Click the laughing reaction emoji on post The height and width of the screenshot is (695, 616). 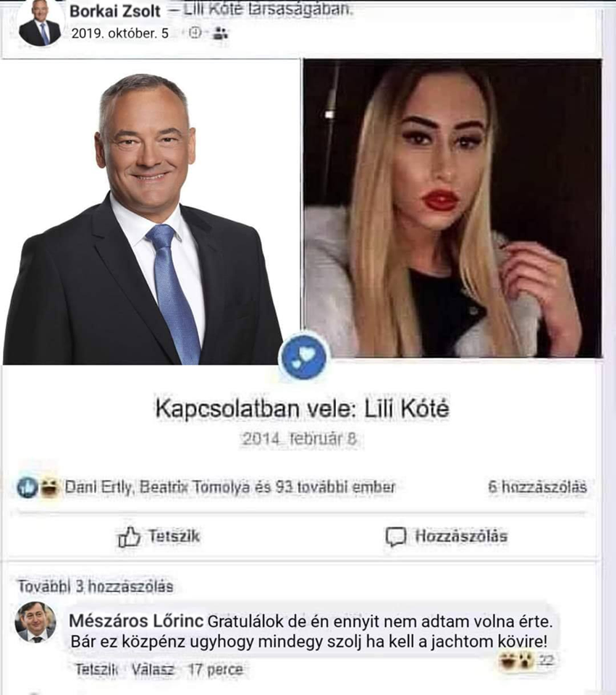50,487
